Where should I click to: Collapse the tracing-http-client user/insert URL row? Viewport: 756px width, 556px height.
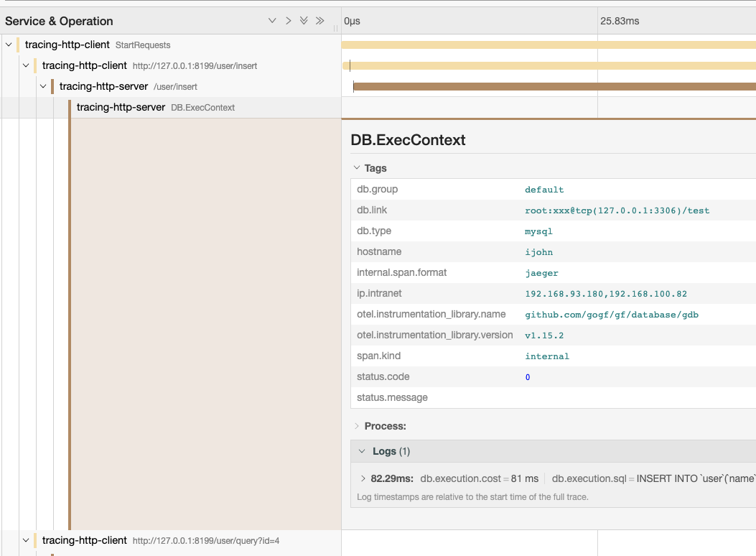[x=26, y=65]
